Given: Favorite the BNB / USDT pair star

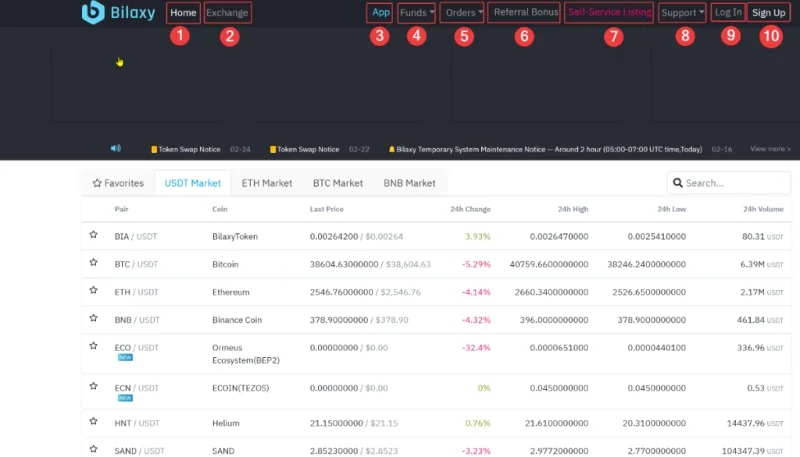Looking at the screenshot, I should pyautogui.click(x=93, y=318).
